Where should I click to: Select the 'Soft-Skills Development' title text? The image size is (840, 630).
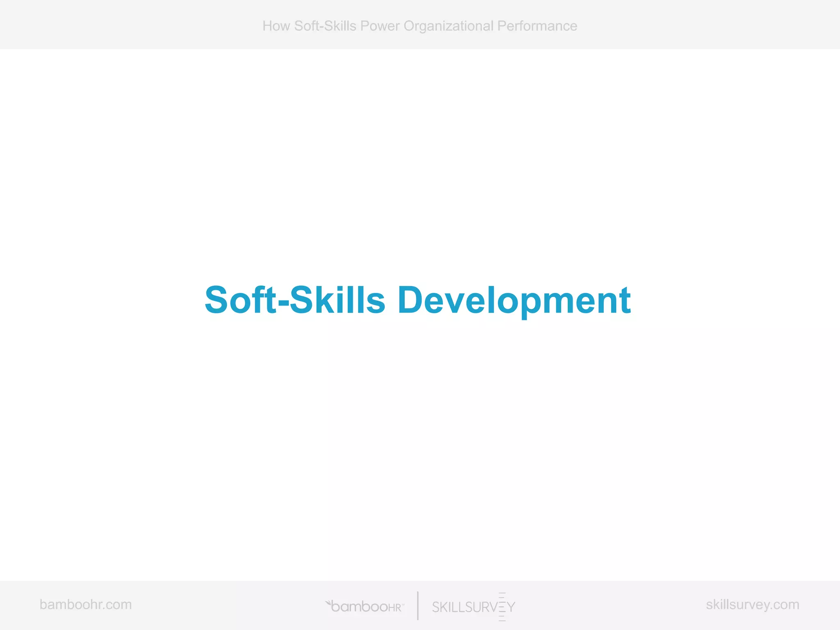(x=418, y=301)
